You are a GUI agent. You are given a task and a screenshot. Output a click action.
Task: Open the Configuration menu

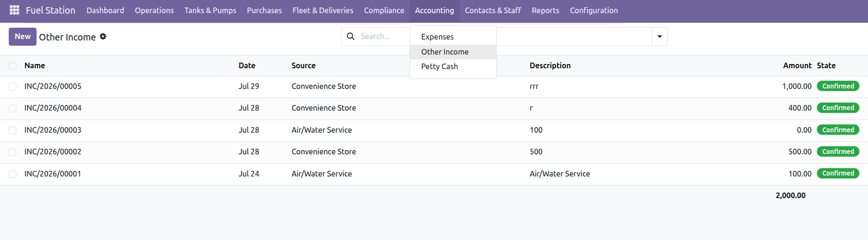(594, 10)
